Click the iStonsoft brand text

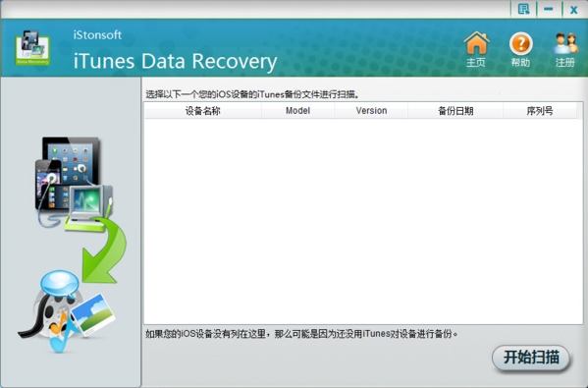click(x=97, y=35)
